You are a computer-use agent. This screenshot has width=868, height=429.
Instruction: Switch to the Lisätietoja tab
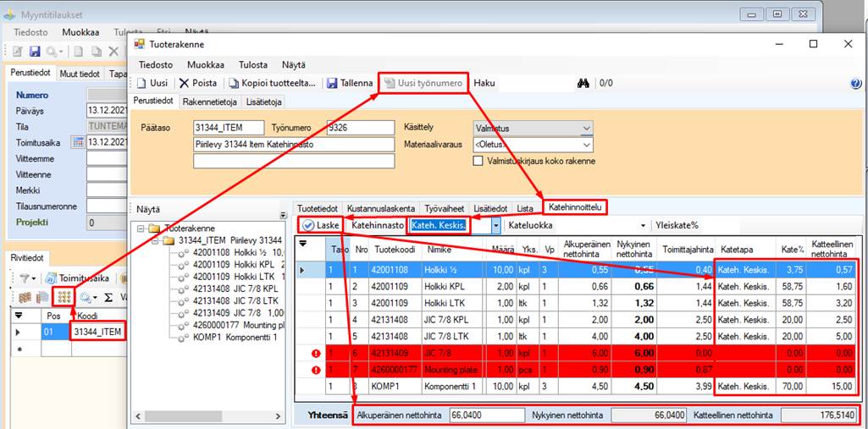(x=263, y=102)
